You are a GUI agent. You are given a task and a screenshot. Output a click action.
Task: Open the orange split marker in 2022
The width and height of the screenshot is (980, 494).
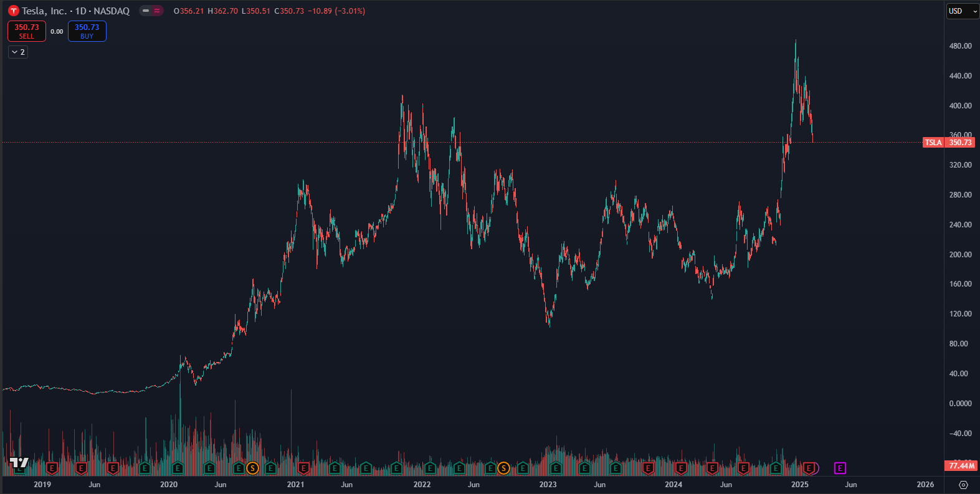tap(503, 468)
